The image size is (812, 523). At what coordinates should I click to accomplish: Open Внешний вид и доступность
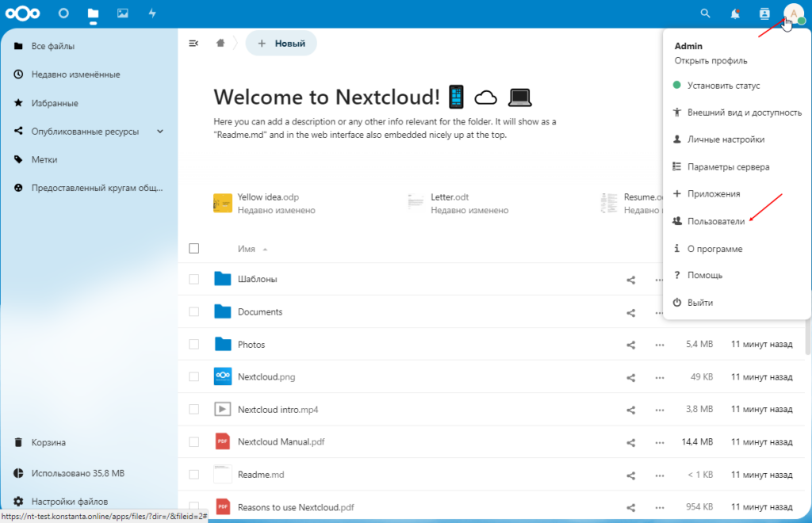737,113
